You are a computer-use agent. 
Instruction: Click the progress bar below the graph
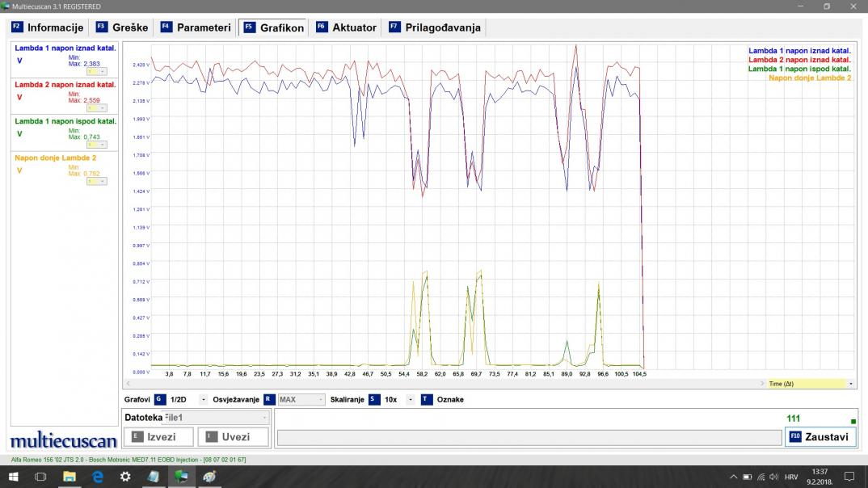pos(529,438)
